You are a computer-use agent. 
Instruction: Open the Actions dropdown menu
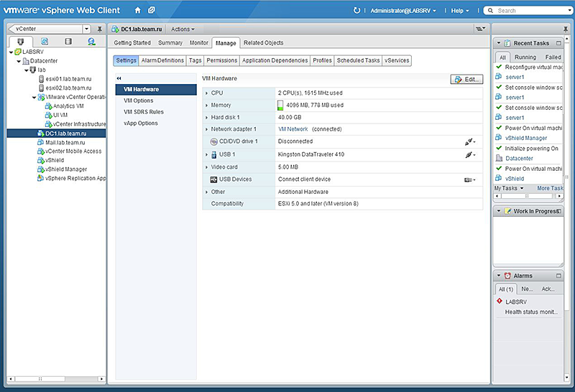tap(182, 29)
